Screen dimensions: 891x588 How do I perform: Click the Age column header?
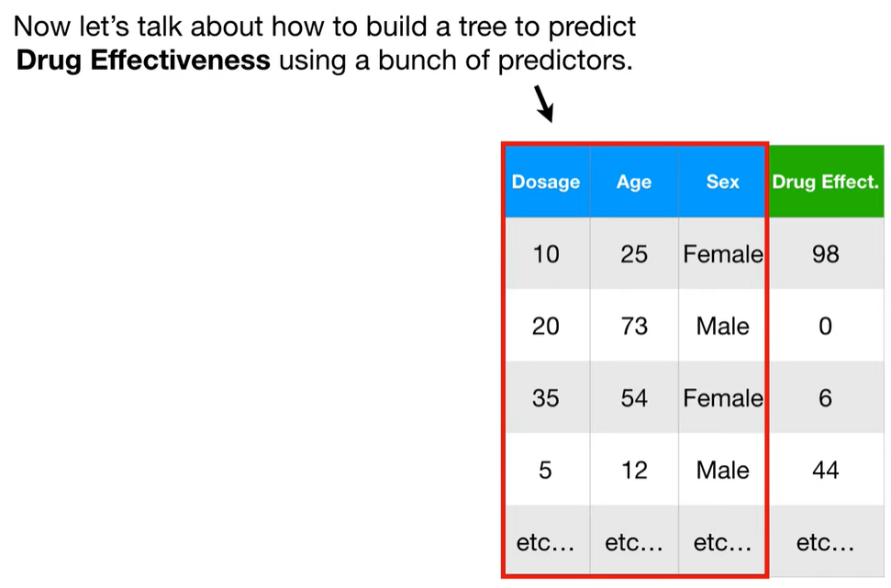[x=634, y=182]
